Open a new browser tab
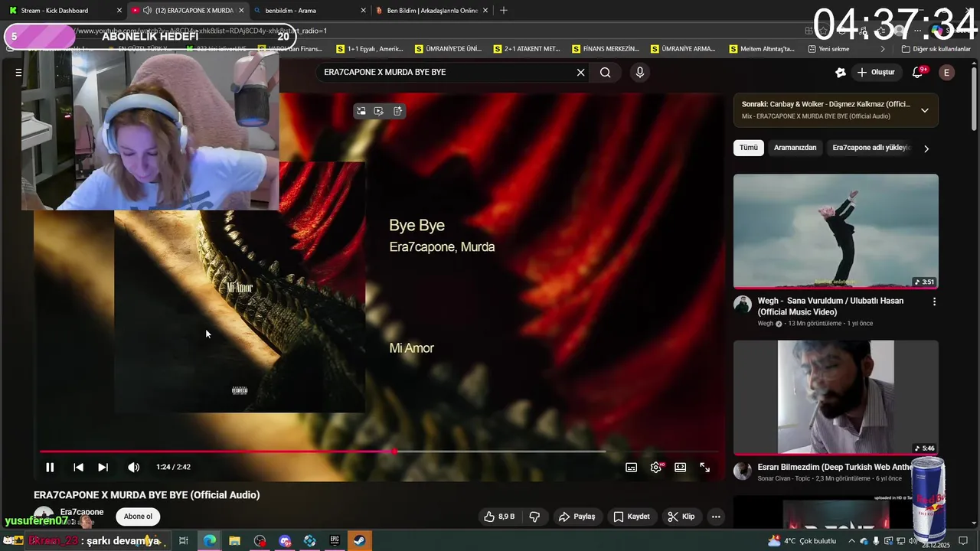980x551 pixels. click(503, 11)
